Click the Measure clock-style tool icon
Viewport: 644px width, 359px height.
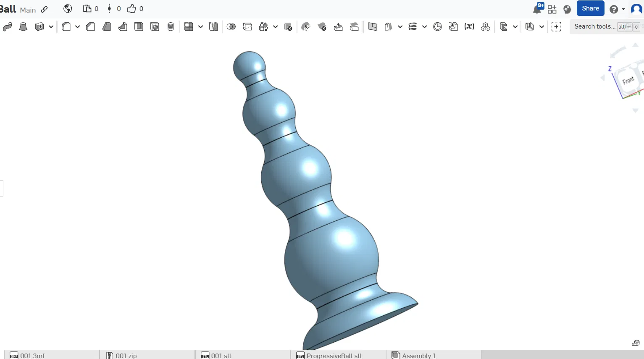[x=437, y=27]
